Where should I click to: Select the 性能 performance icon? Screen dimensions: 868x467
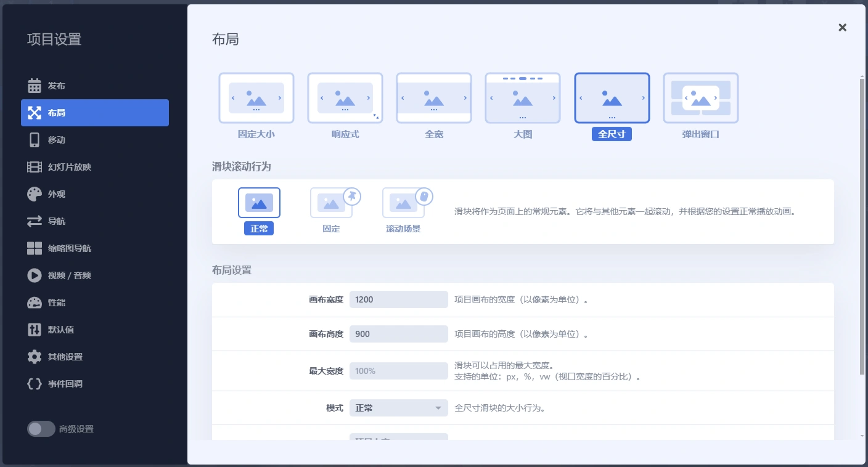pos(35,303)
